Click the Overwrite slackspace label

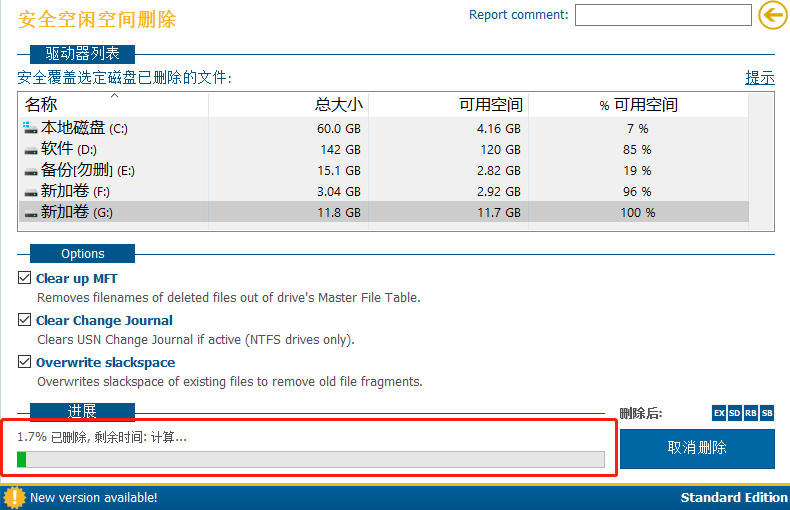tap(106, 362)
